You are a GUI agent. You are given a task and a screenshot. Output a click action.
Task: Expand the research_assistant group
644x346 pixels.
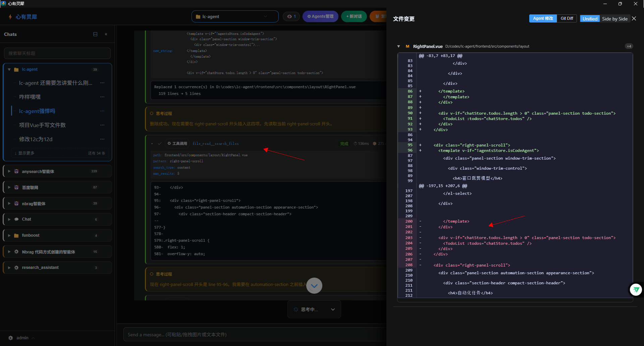(9, 268)
